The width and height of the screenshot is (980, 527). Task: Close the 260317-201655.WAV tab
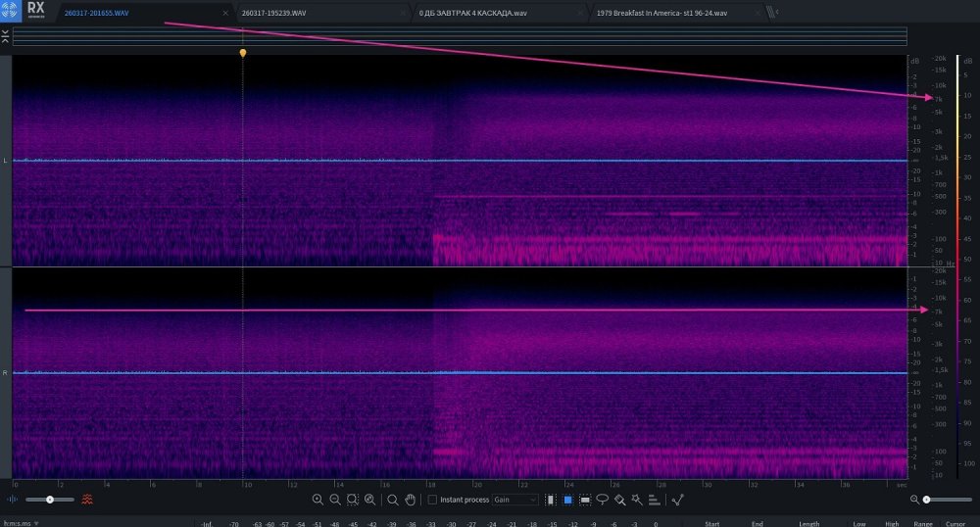[226, 14]
